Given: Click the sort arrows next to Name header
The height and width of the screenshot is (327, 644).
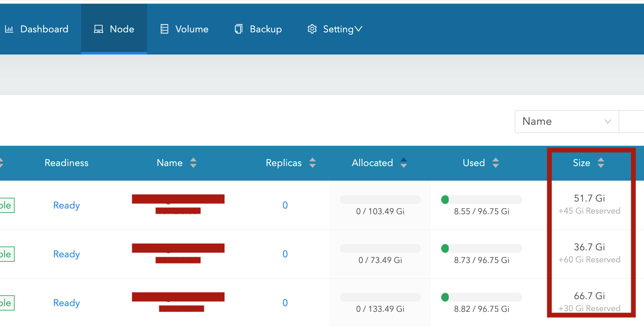Looking at the screenshot, I should click(x=193, y=163).
